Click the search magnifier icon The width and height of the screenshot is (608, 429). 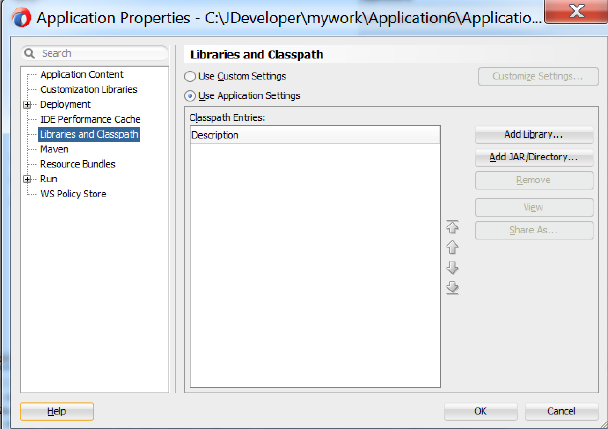[29, 53]
